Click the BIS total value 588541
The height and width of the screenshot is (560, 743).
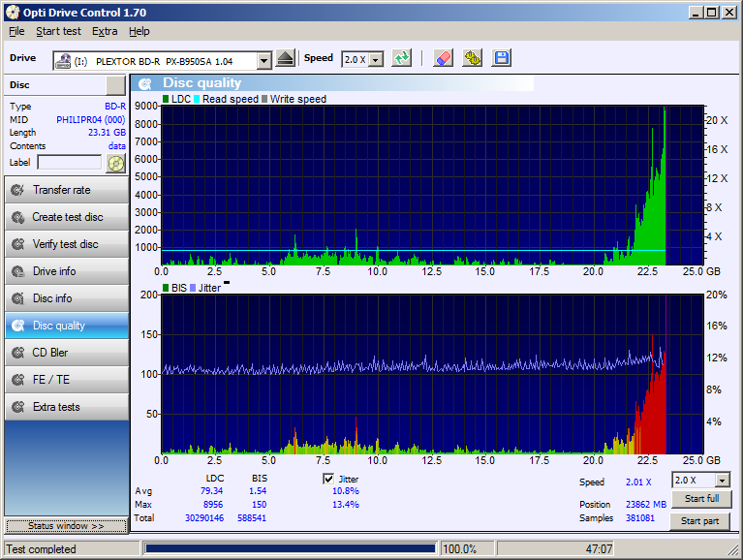point(252,517)
